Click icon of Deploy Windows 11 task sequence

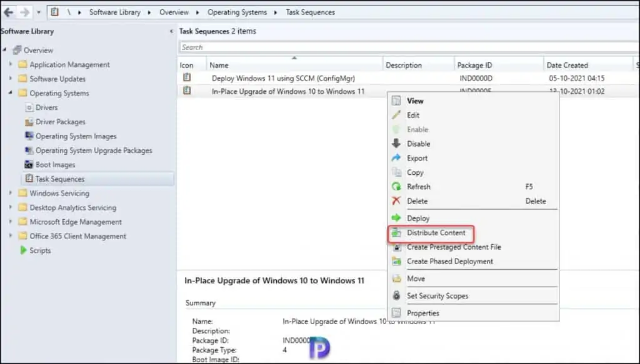187,77
